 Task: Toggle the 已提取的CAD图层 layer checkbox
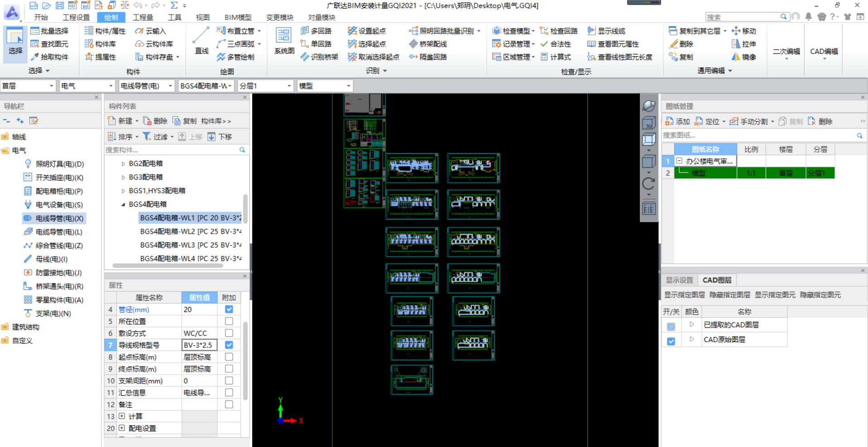[671, 326]
